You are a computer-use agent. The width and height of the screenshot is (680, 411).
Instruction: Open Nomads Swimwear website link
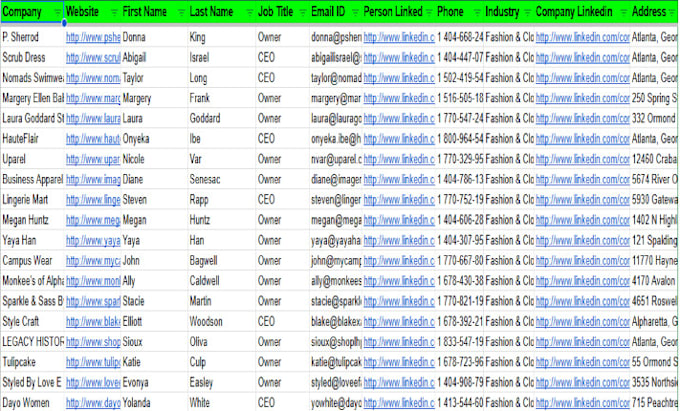coord(93,78)
